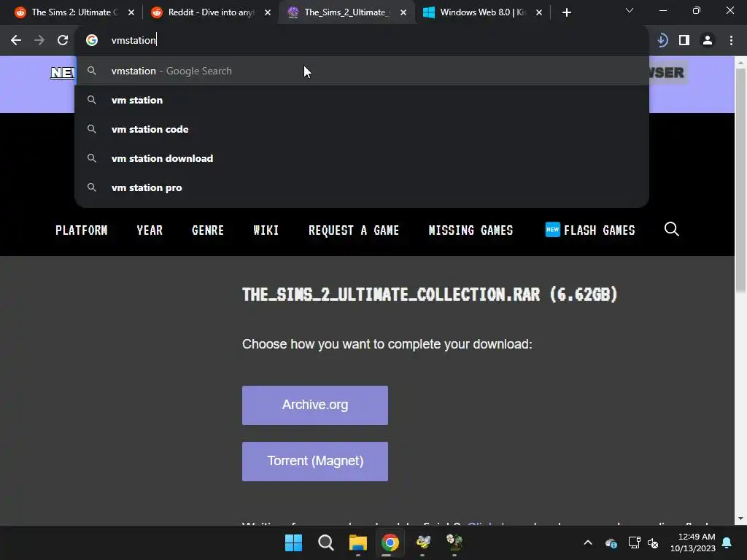Click the NEW badge beside Flash Games
Screen dimensions: 747x560
552,230
